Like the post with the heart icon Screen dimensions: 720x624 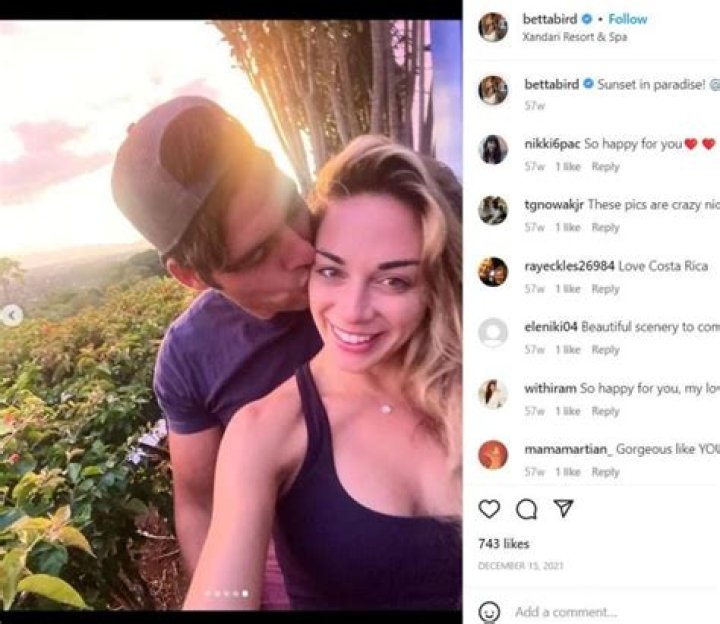pyautogui.click(x=489, y=509)
